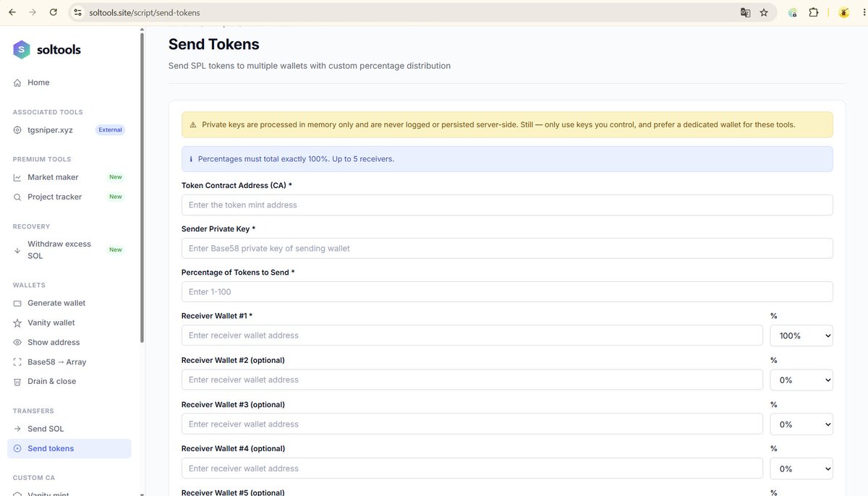Image resolution: width=868 pixels, height=496 pixels.
Task: Click the info icon in blue banner
Action: pyautogui.click(x=191, y=159)
